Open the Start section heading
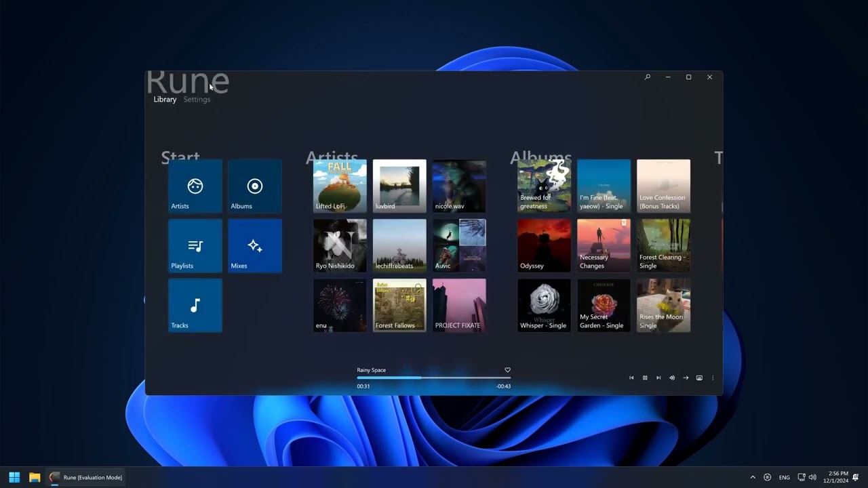868x488 pixels. click(x=180, y=157)
